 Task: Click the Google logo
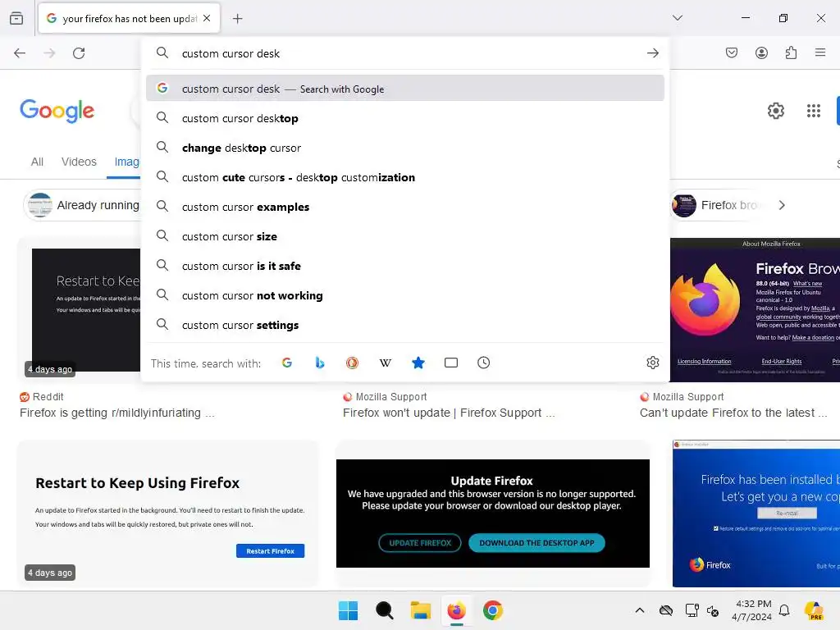pos(57,111)
